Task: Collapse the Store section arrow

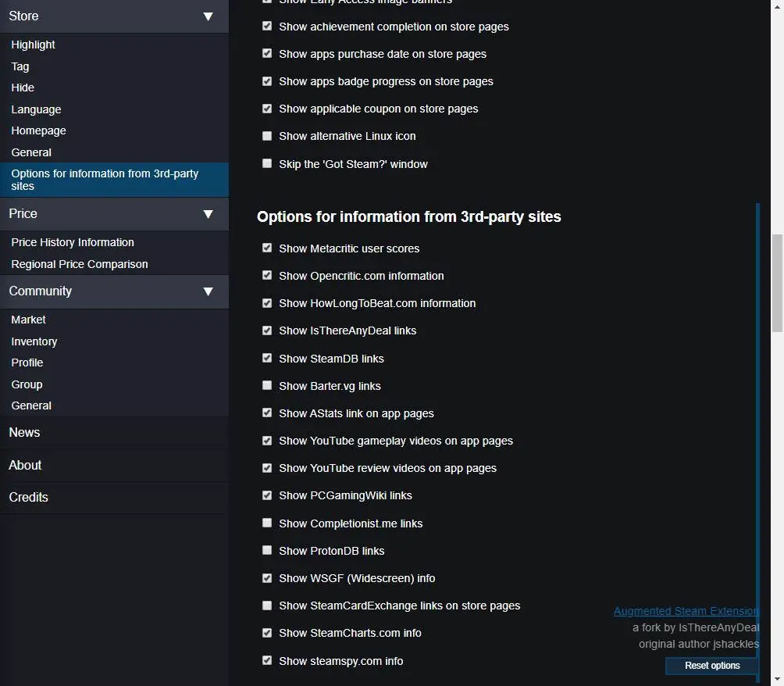Action: pyautogui.click(x=208, y=16)
